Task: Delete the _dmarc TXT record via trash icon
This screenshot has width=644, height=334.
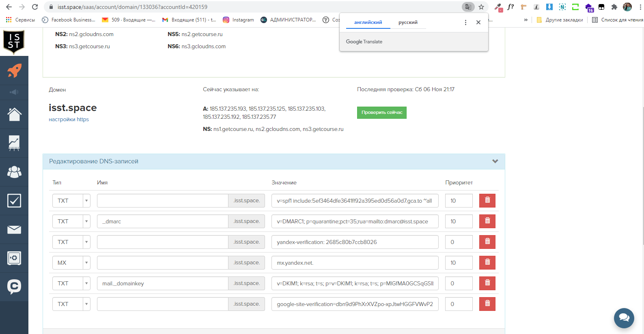Action: point(487,221)
